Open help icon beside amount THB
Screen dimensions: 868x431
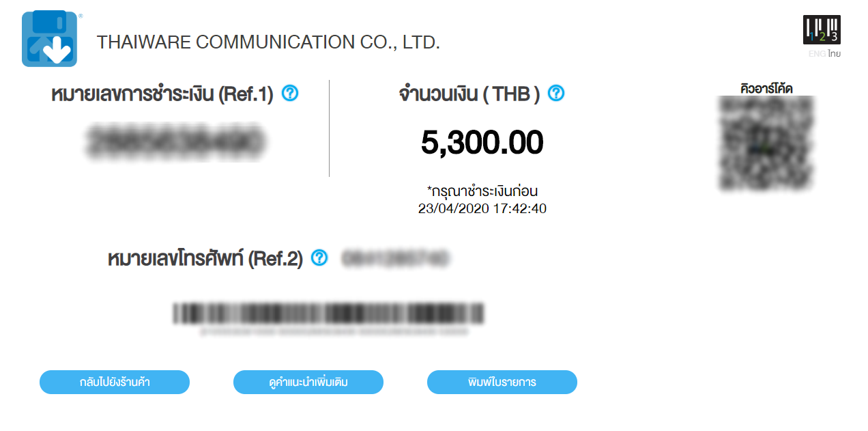tap(556, 94)
